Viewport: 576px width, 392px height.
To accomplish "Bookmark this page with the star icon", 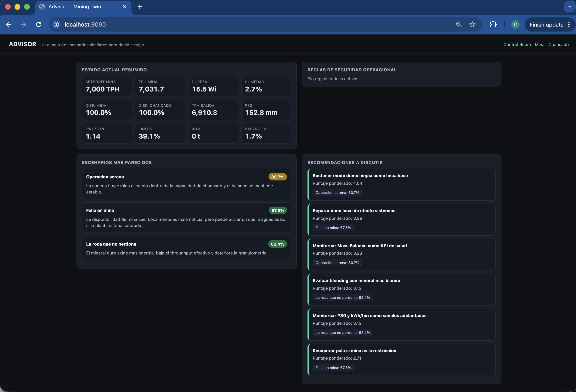I will point(472,24).
